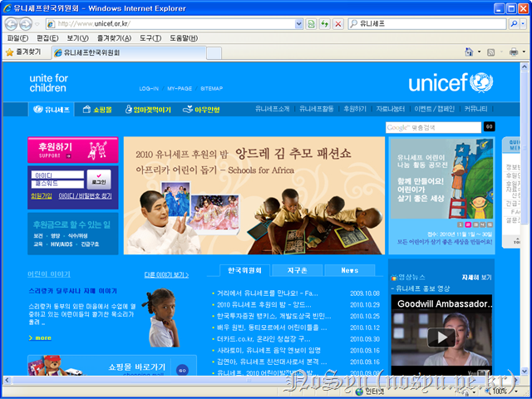Click the pink 후원하기 SUPPORT button
This screenshot has height=399, width=532.
coord(60,151)
